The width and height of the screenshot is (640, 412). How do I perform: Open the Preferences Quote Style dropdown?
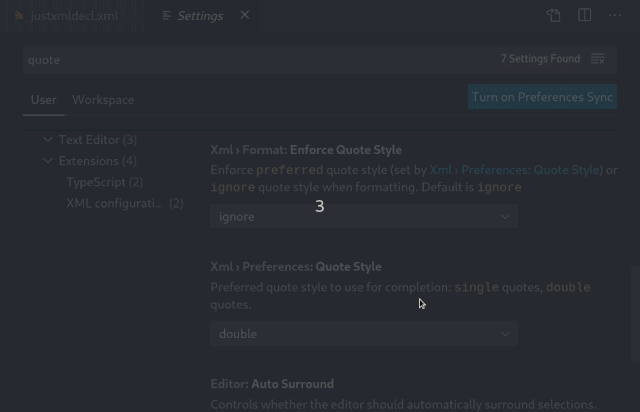[364, 334]
